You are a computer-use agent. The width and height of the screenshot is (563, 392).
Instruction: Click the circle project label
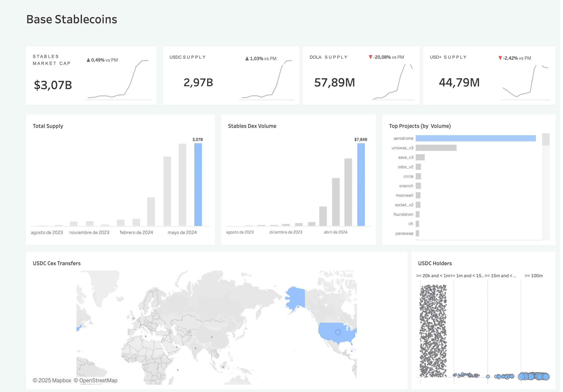pyautogui.click(x=408, y=176)
